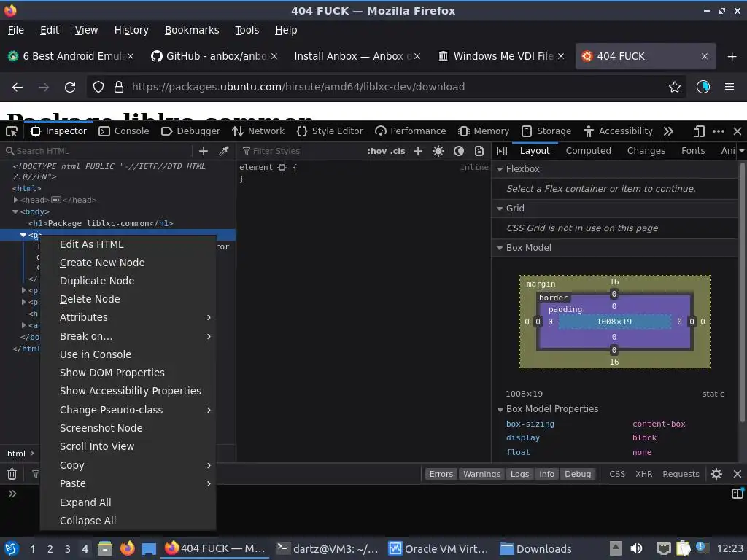Open the Break on… submenu

pyautogui.click(x=128, y=336)
